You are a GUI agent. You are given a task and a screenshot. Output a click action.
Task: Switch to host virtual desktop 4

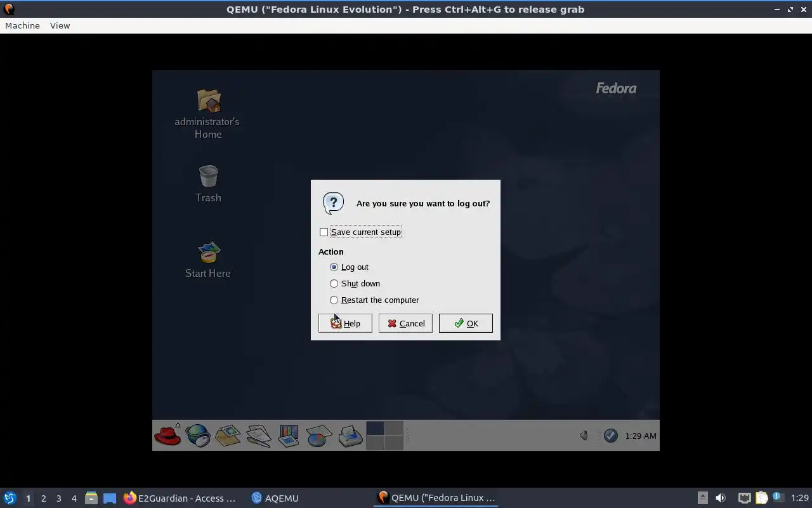point(74,498)
